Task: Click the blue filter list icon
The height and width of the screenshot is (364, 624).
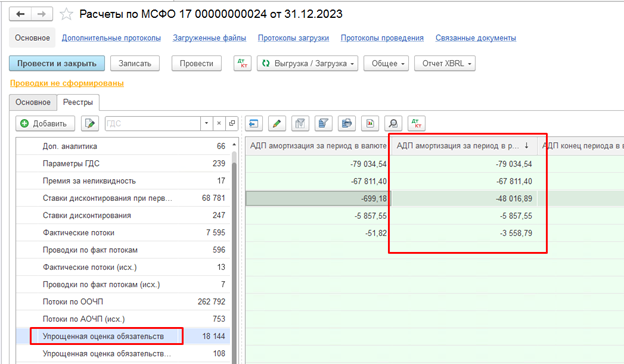Action: pyautogui.click(x=324, y=124)
